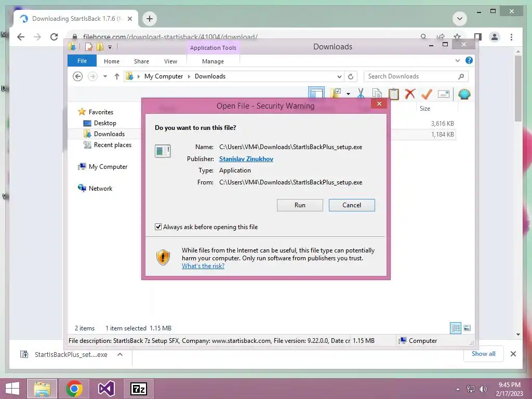
Task: Select Desktop in the navigation pane
Action: click(x=105, y=123)
